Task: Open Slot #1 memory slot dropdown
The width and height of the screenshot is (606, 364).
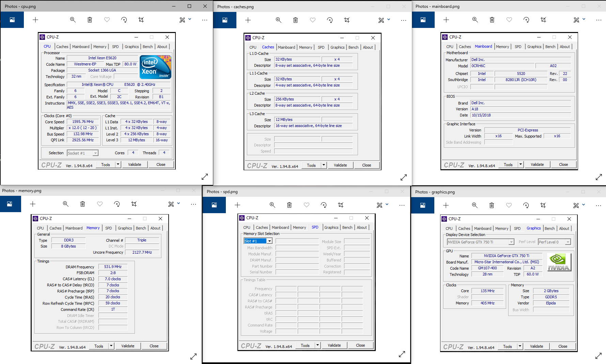Action: click(269, 241)
